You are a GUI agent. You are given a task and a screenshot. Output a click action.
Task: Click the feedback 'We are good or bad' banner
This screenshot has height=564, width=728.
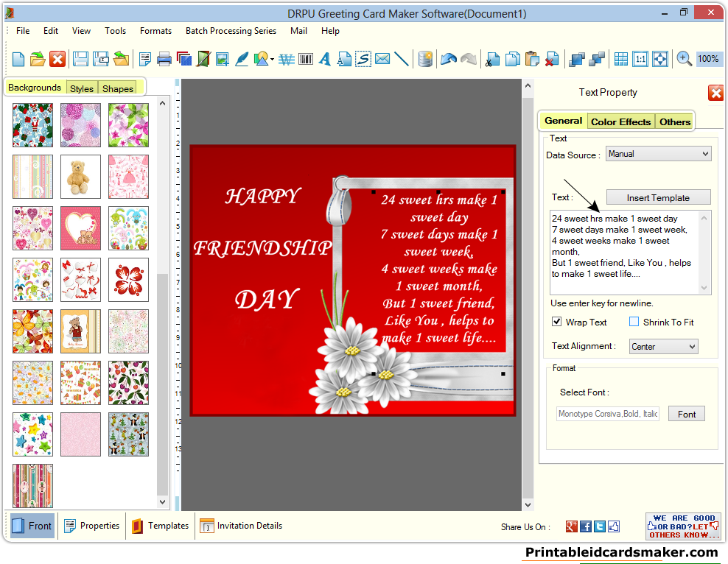pos(682,526)
